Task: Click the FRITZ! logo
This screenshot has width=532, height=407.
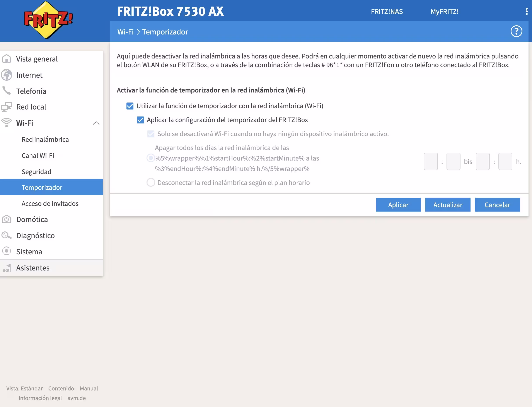Action: pyautogui.click(x=48, y=20)
